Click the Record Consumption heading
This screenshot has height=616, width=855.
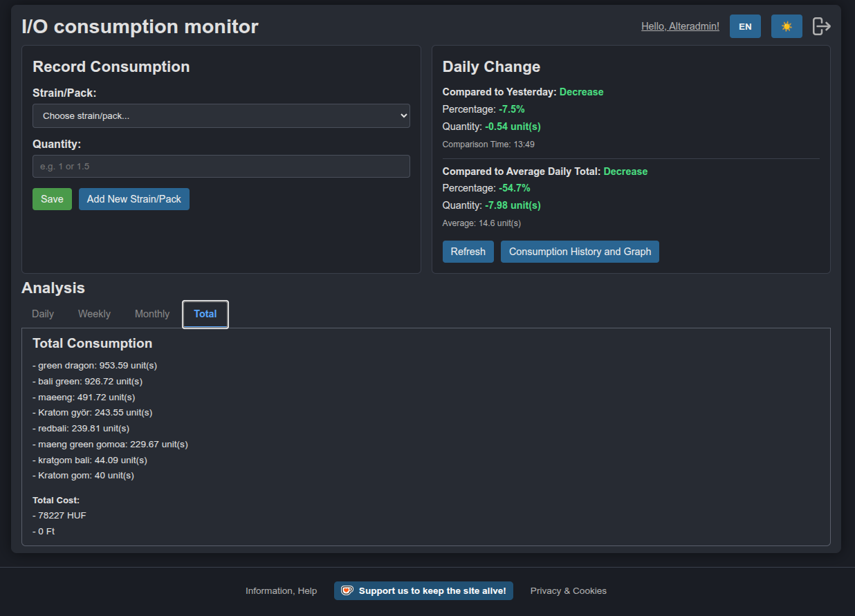[111, 67]
